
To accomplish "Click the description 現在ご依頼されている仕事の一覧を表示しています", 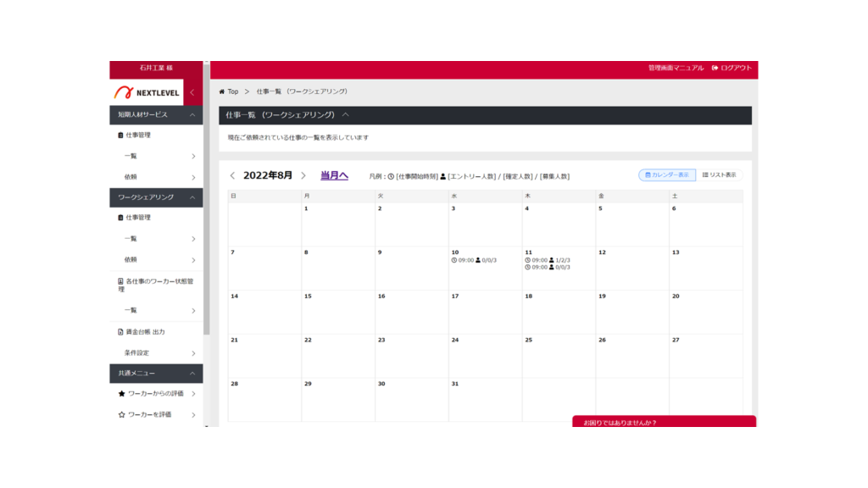I will click(298, 138).
